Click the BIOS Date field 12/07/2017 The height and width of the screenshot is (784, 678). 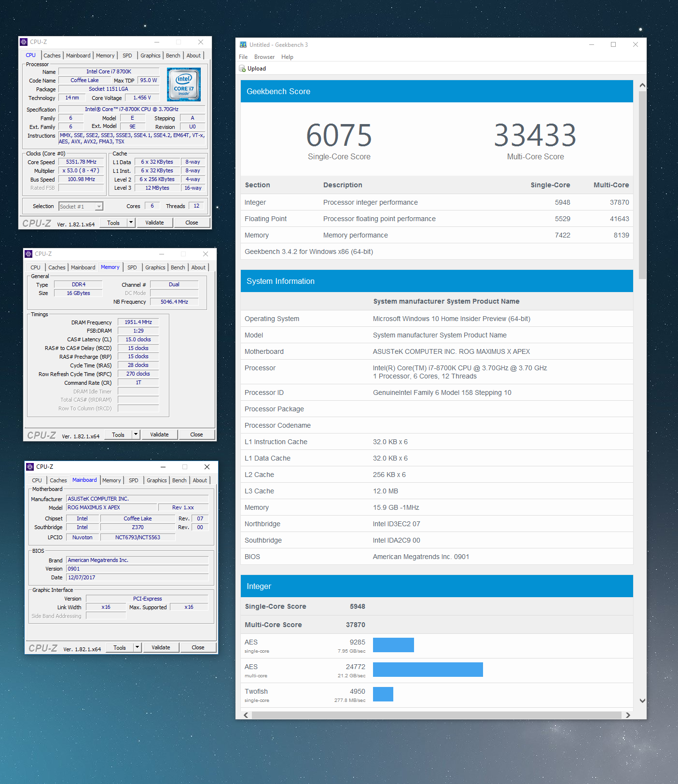click(137, 578)
